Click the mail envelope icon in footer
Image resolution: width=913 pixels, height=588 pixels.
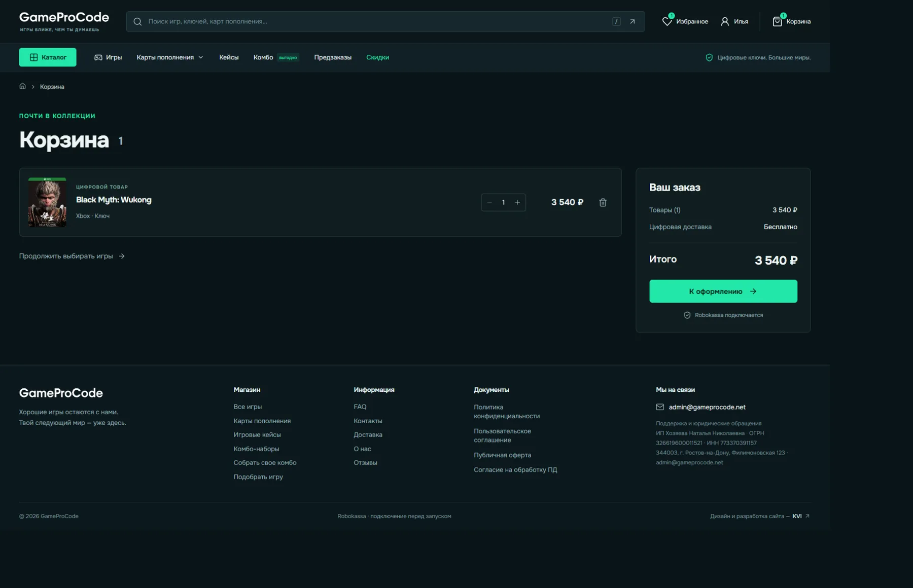click(660, 407)
